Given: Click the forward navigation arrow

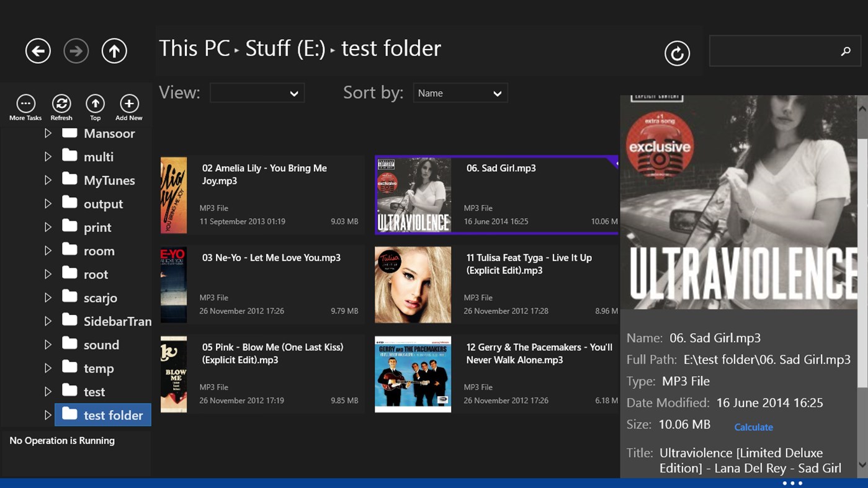Looking at the screenshot, I should tap(76, 50).
